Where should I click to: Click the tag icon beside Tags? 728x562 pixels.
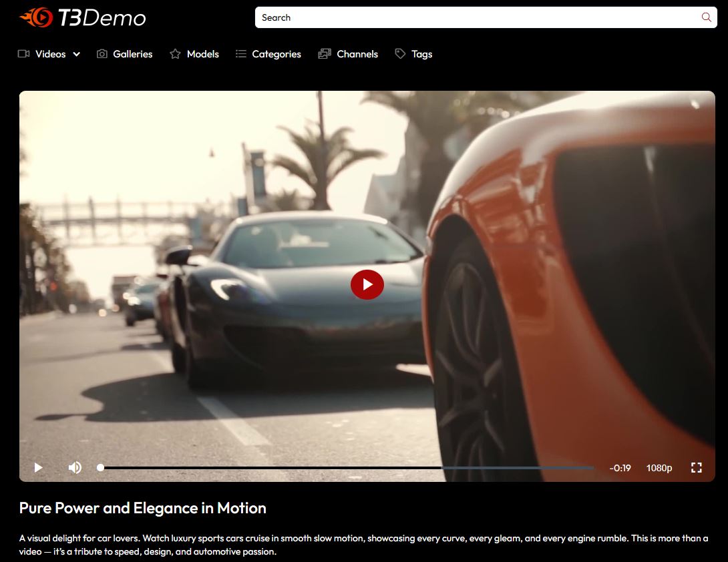point(400,54)
